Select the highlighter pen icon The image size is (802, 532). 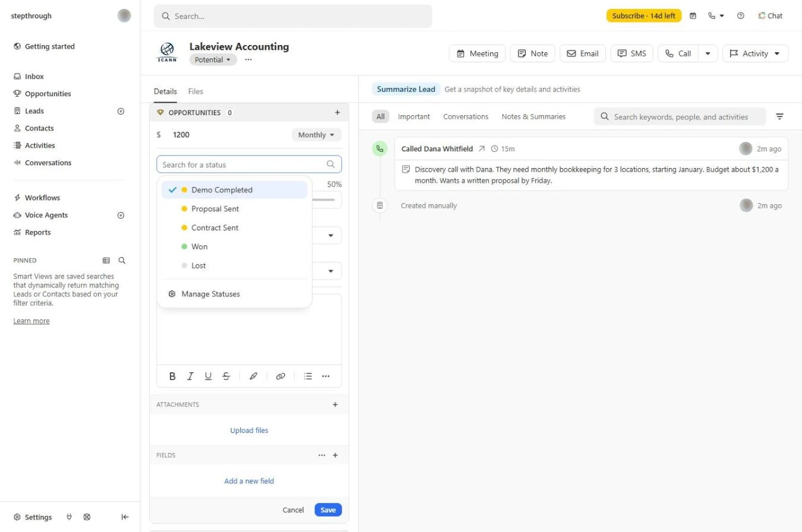[x=253, y=376]
